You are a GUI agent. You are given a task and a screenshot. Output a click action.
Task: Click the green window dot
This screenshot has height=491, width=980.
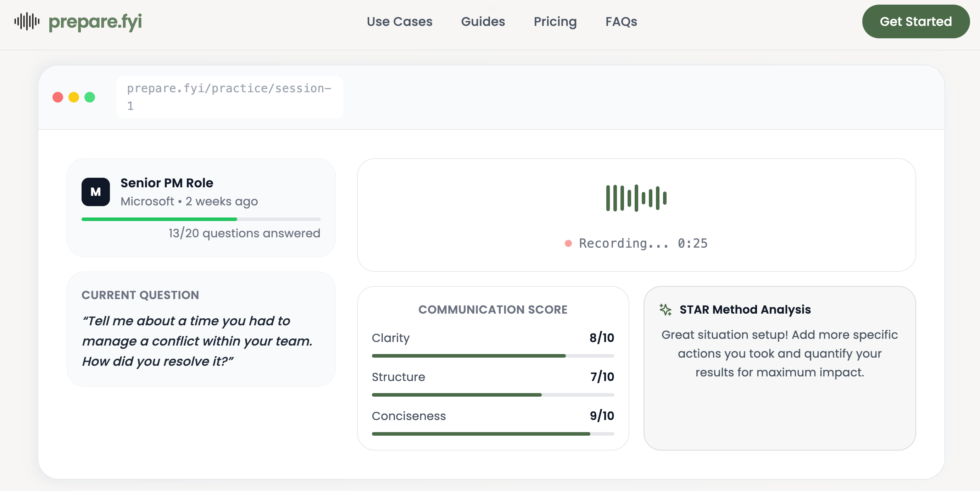click(90, 98)
